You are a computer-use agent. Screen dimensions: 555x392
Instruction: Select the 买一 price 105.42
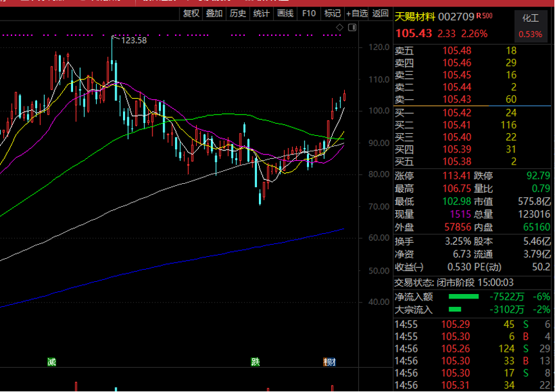pos(457,113)
